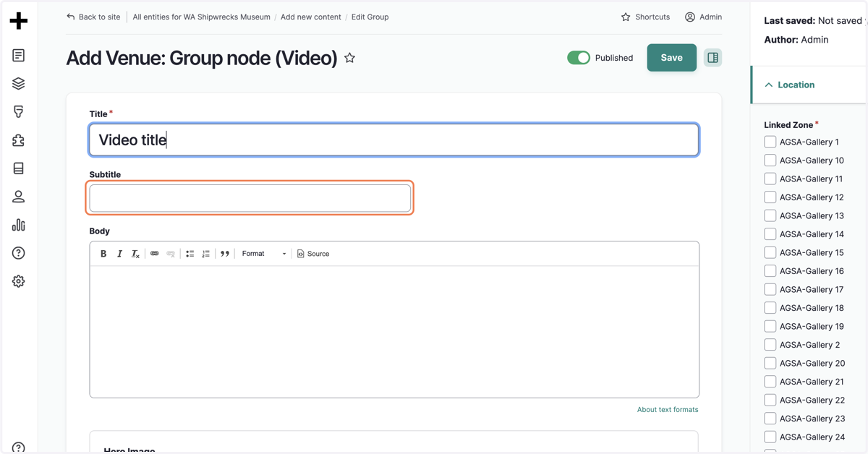868x454 pixels.
Task: Insert a link with the Link icon
Action: point(155,254)
